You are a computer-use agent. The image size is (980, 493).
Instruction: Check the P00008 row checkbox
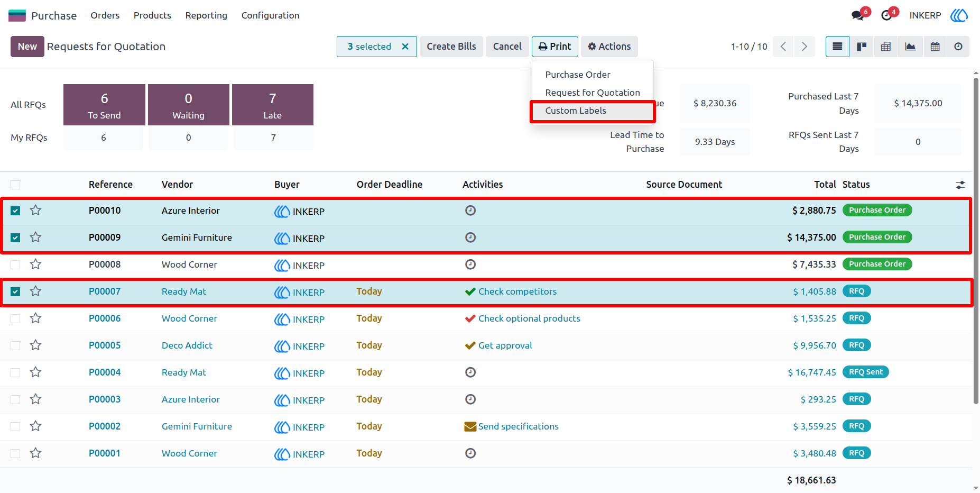[x=15, y=264]
